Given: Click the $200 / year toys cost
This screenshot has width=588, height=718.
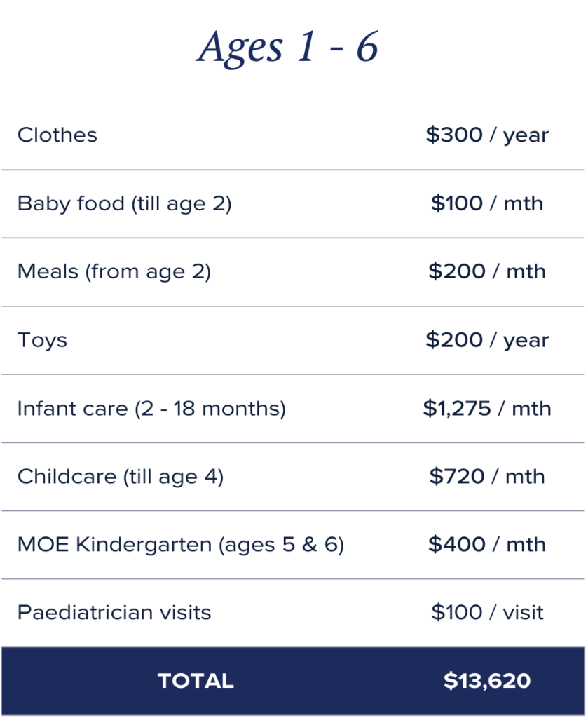Looking at the screenshot, I should tap(487, 341).
